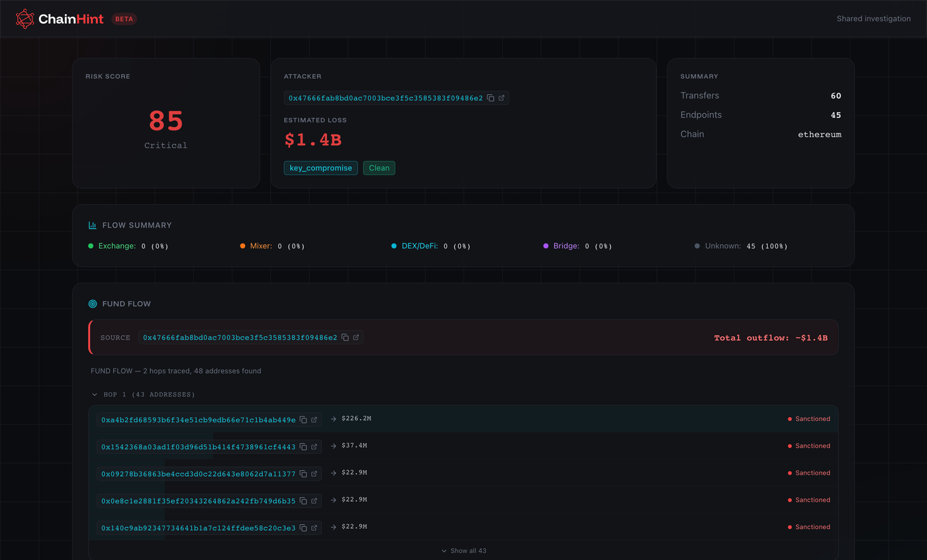Image resolution: width=927 pixels, height=560 pixels.
Task: Expand list with Show all 43
Action: [x=463, y=551]
